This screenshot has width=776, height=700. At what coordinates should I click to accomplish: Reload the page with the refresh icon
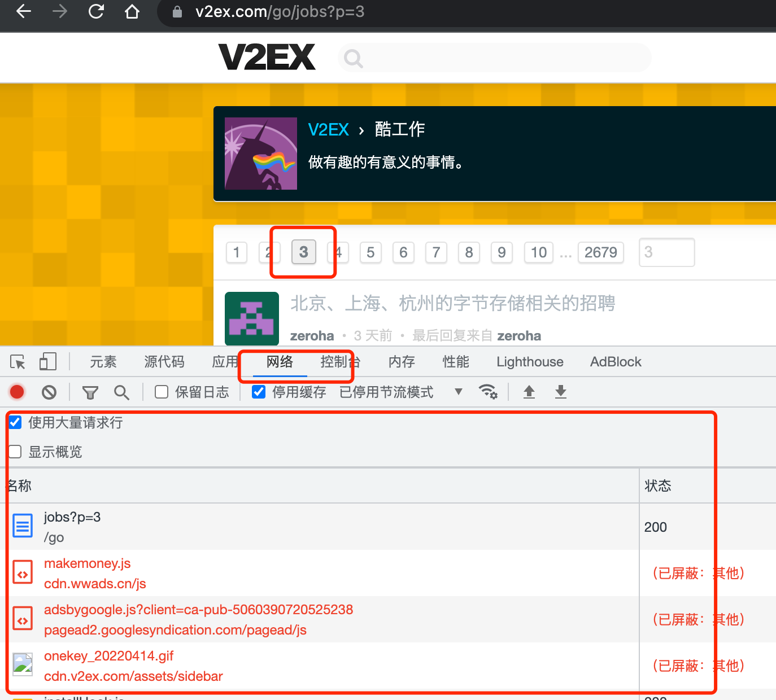click(x=96, y=11)
